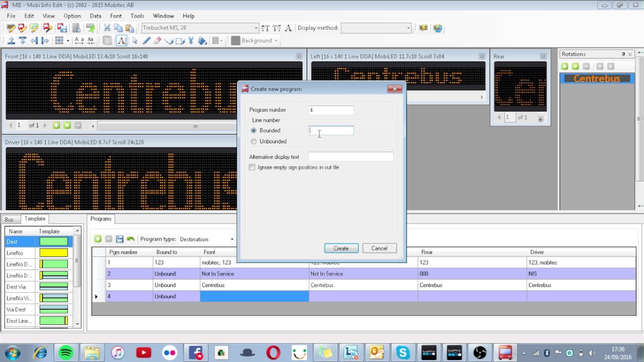Select the Pencil drawing tool

point(146,41)
